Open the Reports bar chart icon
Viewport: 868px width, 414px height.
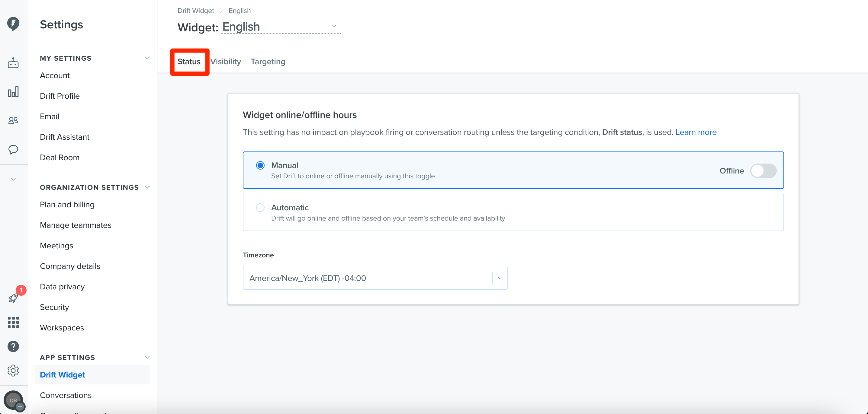pos(13,92)
